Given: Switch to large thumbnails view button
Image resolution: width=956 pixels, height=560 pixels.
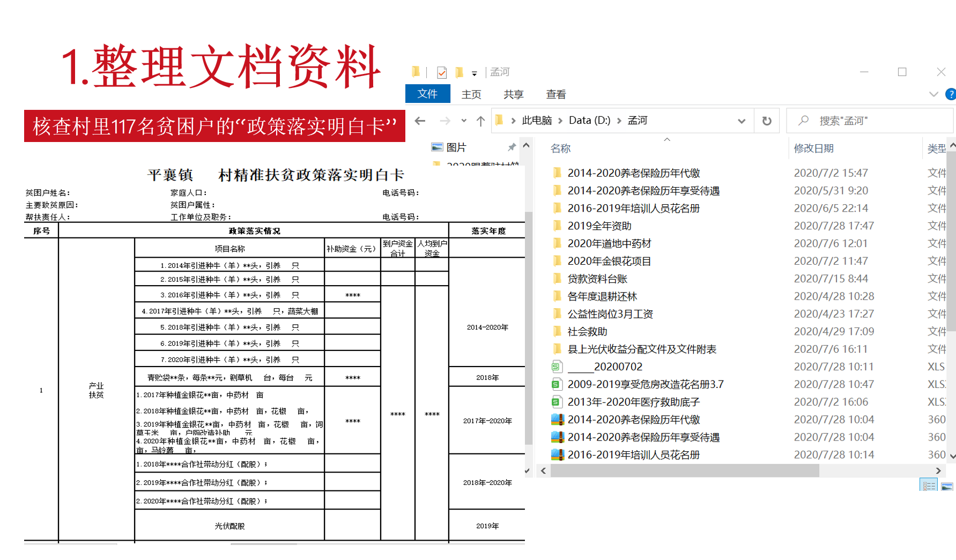Looking at the screenshot, I should click(x=947, y=486).
